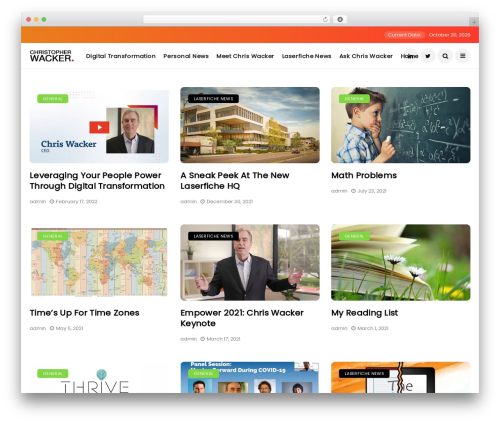Screen dimensions: 500x423
Task: Open A Sneak Peek At The New Laserfiche HQ
Action: [x=235, y=181]
